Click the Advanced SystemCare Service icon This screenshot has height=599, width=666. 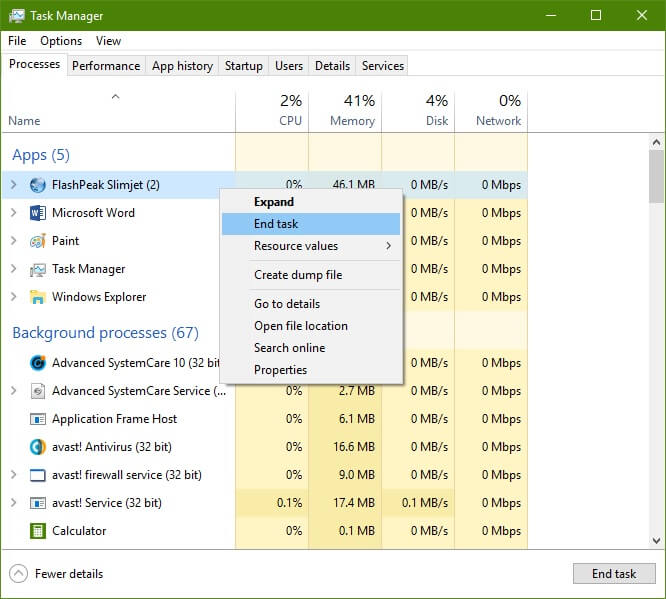tap(37, 391)
